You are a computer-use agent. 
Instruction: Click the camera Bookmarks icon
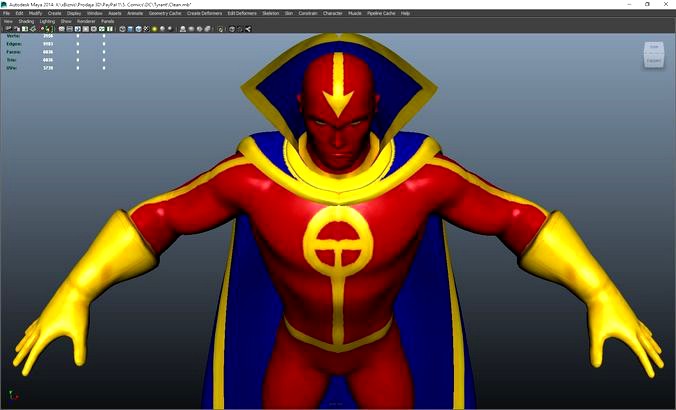tap(25, 29)
